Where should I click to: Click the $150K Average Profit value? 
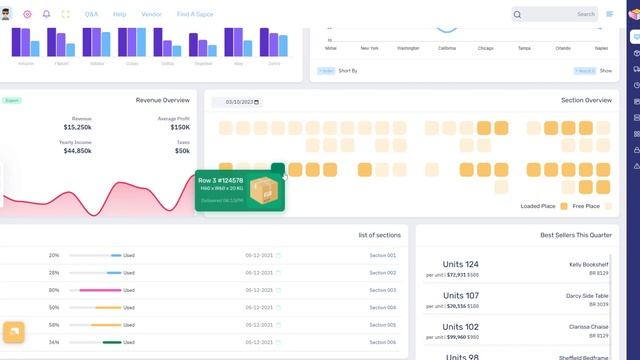180,127
